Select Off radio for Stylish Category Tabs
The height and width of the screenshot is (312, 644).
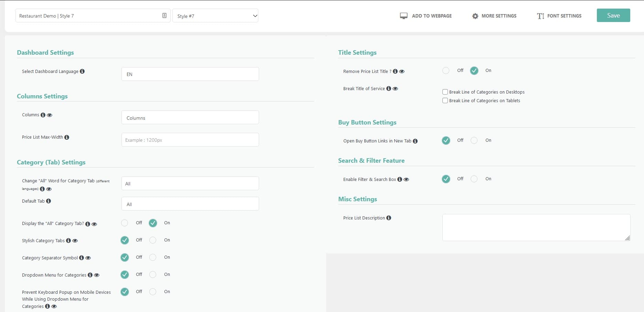pyautogui.click(x=125, y=240)
